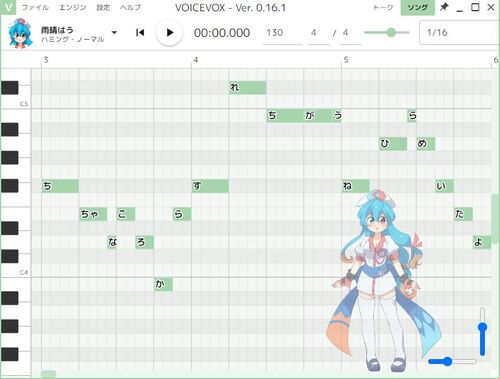The width and height of the screenshot is (500, 379).
Task: Switch to the ソング mode tab
Action: tap(417, 7)
